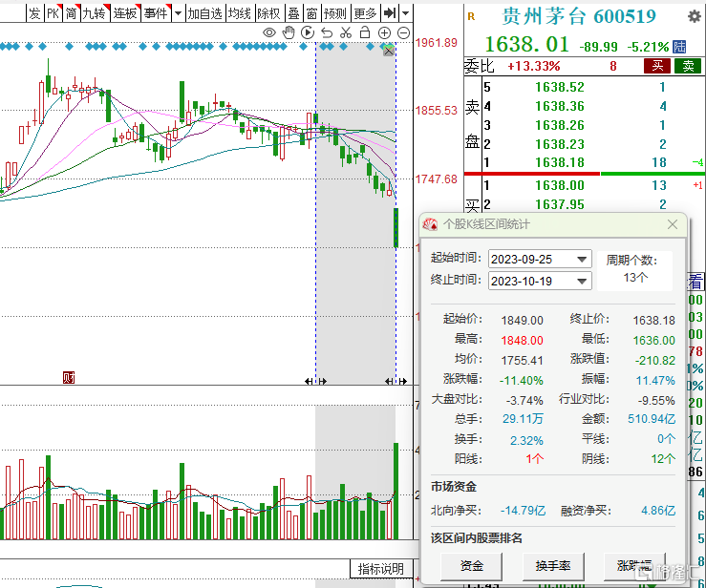Click the 指标说明 button
Screen dimensions: 706x588
(381, 569)
